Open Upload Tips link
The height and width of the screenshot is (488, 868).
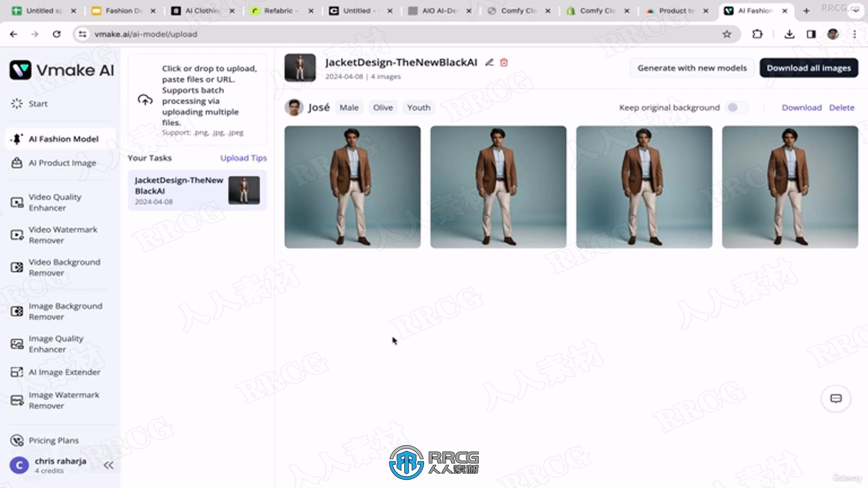[x=243, y=158]
